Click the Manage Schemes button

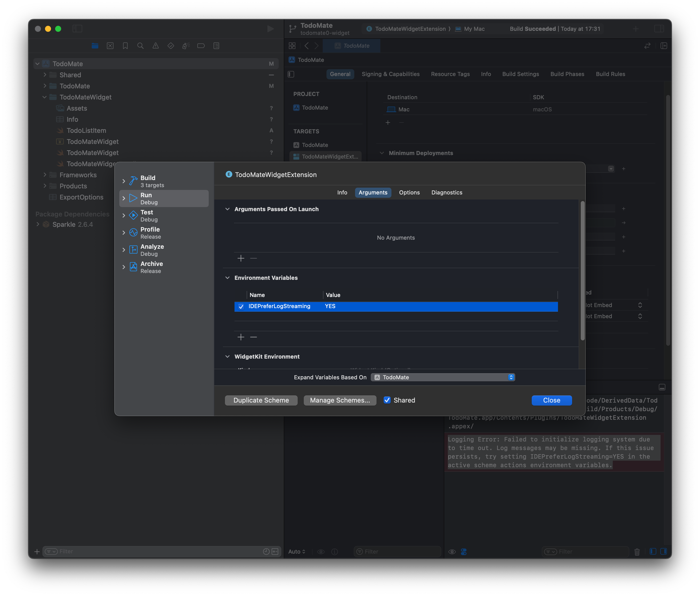point(340,400)
